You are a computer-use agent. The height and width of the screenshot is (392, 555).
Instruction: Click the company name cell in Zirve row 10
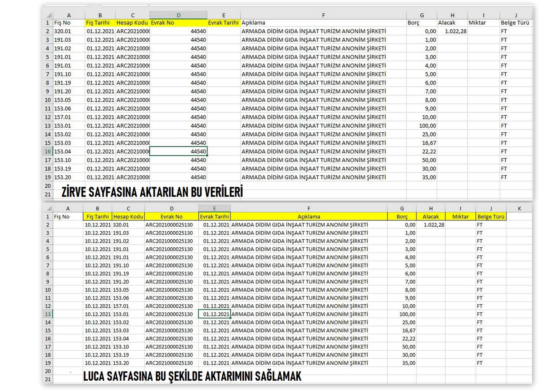click(x=323, y=100)
